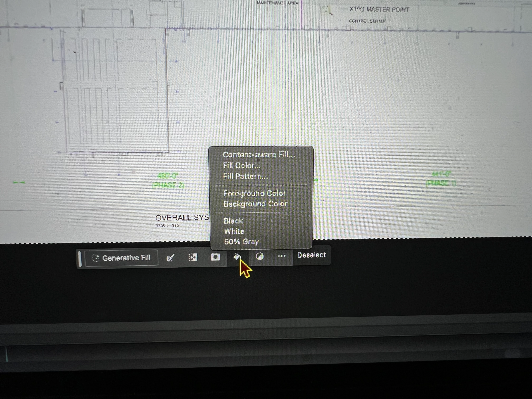Click the Invert Selection icon
Screen dimensions: 532x399
click(x=193, y=257)
